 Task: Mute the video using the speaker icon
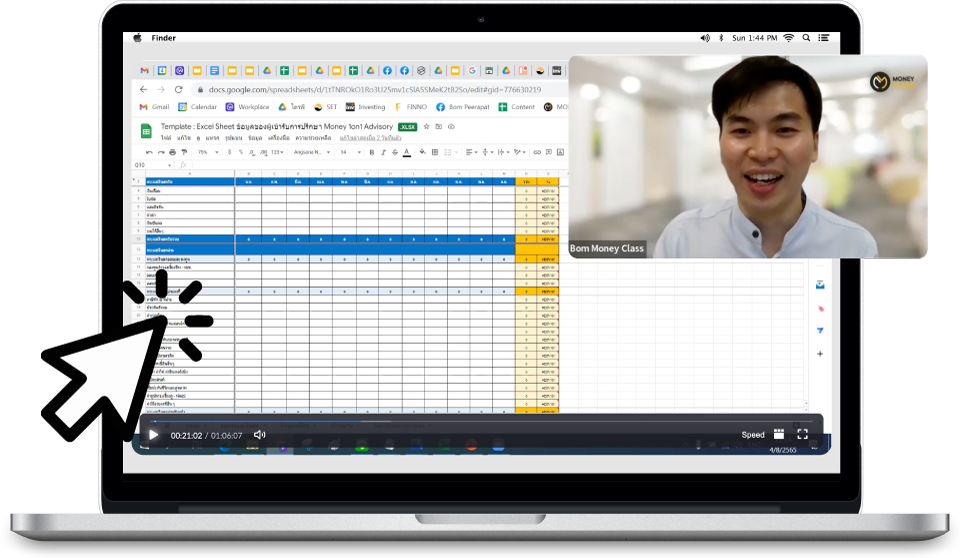point(260,435)
